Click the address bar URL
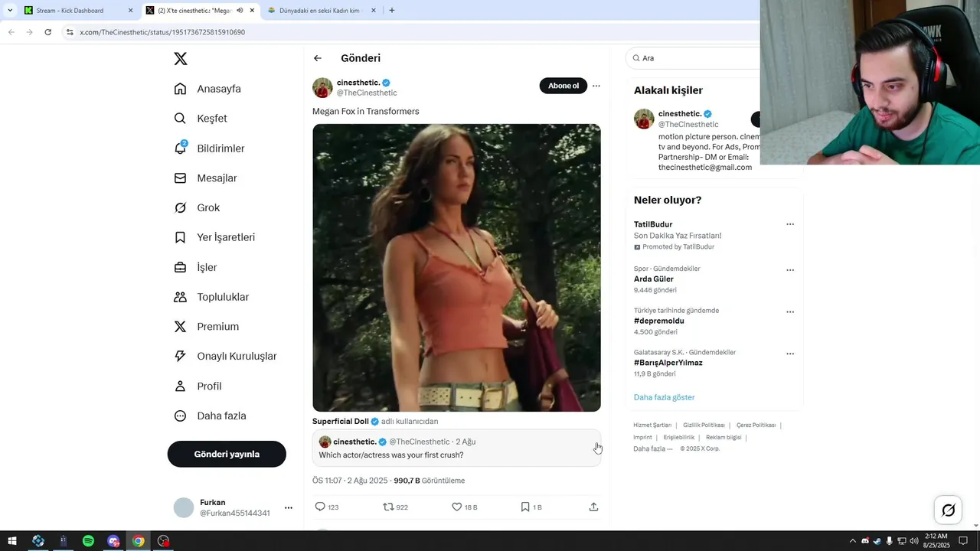Screen dimensions: 980x551 162,32
